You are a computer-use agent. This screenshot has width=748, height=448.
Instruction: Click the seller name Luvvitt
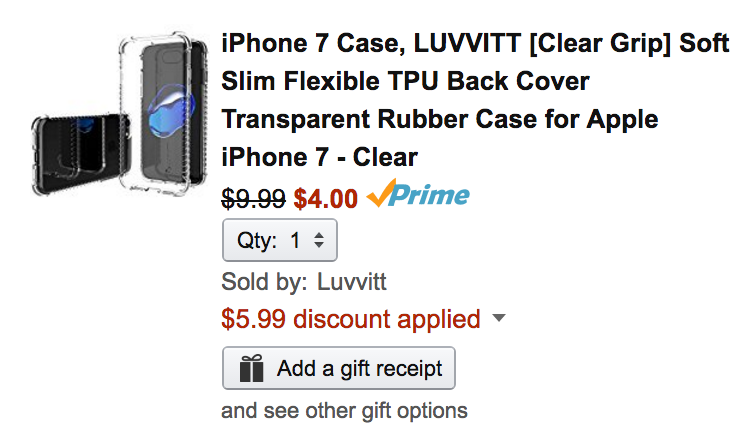pyautogui.click(x=351, y=283)
